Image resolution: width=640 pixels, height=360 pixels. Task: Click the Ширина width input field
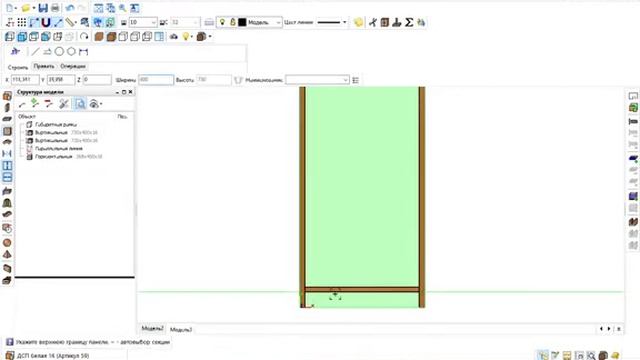[156, 80]
